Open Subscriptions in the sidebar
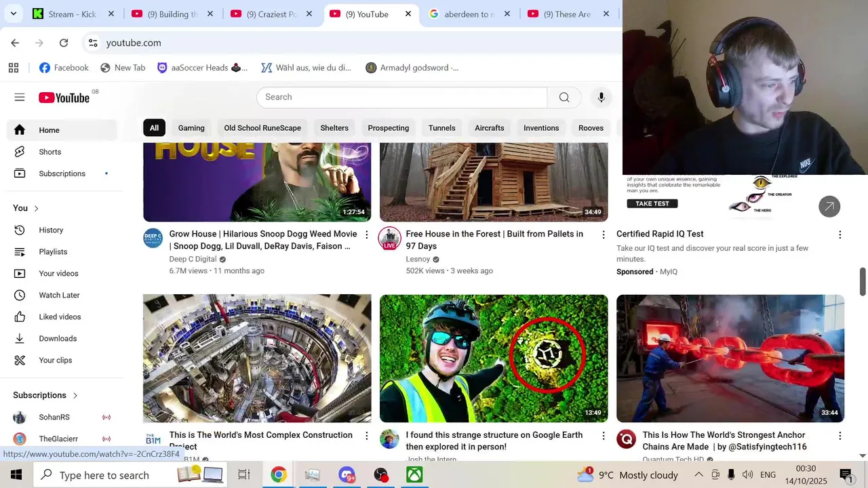Viewport: 868px width, 488px height. [62, 174]
